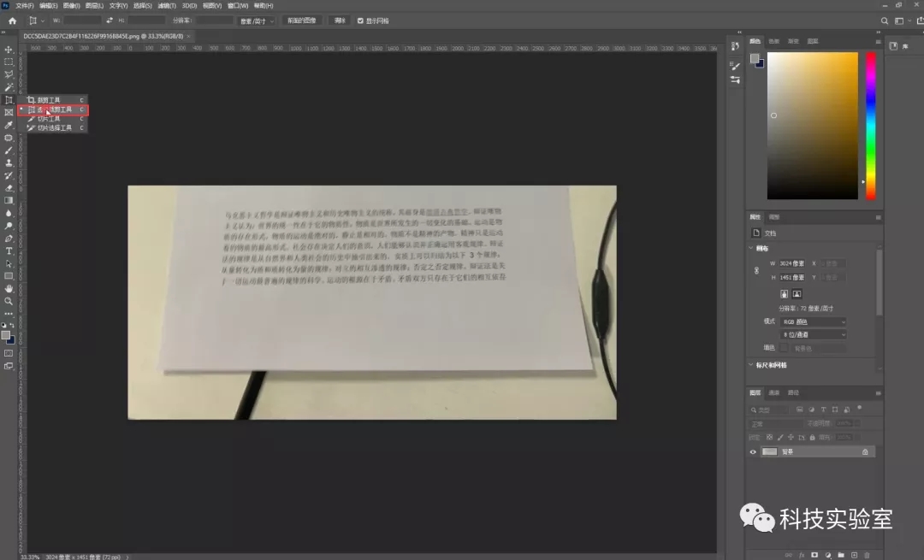Toggle layer filtering on/off dot
Screen dimensions: 924x560
click(x=859, y=408)
